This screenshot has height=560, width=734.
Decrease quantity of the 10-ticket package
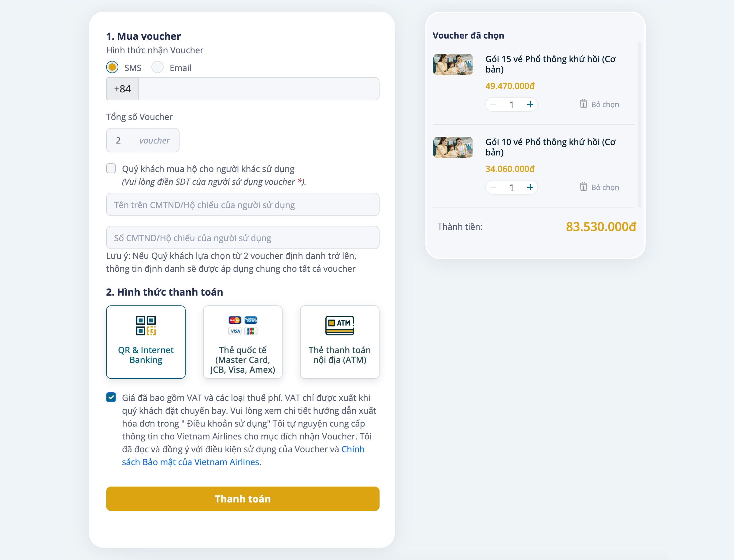pyautogui.click(x=493, y=187)
